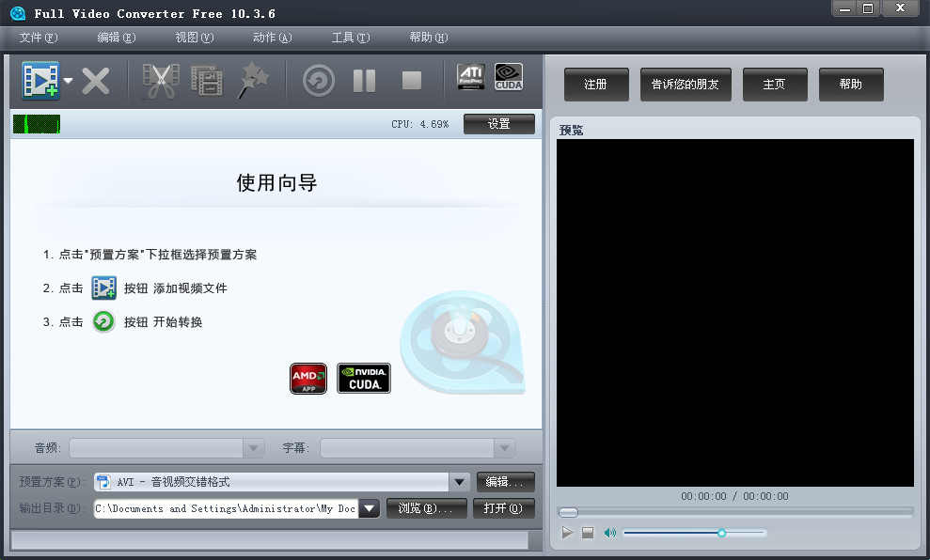Click the preview play button
930x560 pixels.
(x=568, y=533)
